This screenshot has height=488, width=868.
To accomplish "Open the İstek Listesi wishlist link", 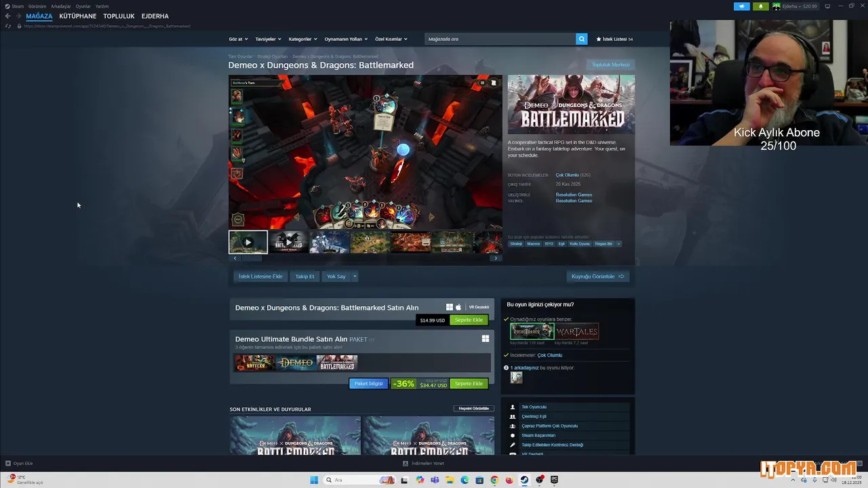I will coord(614,39).
